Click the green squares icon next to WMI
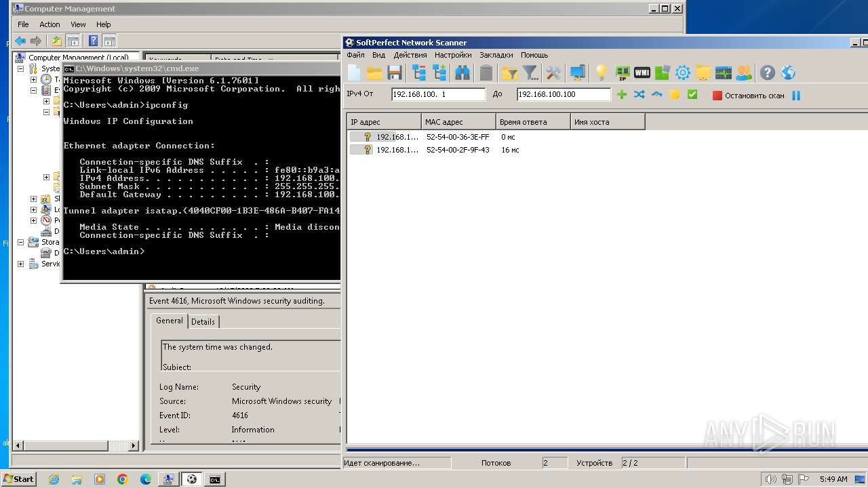The width and height of the screenshot is (868, 488). tap(662, 73)
